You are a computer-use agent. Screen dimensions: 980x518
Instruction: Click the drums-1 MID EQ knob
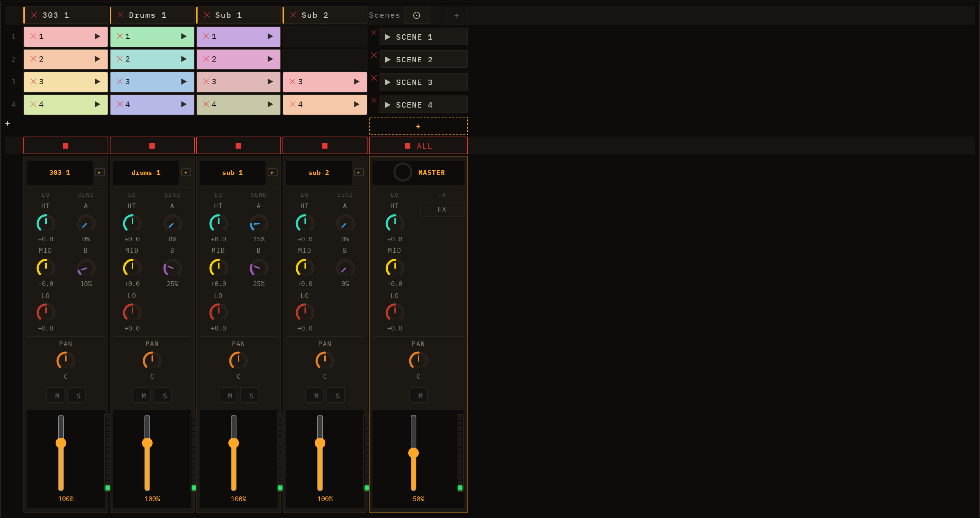point(132,268)
